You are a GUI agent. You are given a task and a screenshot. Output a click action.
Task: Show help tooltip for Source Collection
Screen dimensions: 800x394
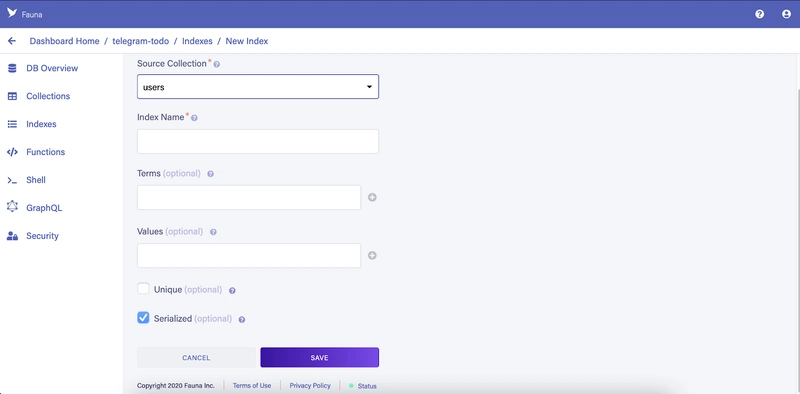(217, 65)
